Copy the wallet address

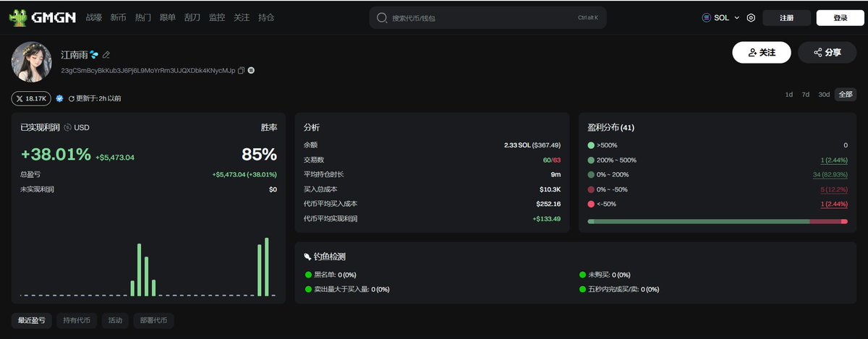242,71
